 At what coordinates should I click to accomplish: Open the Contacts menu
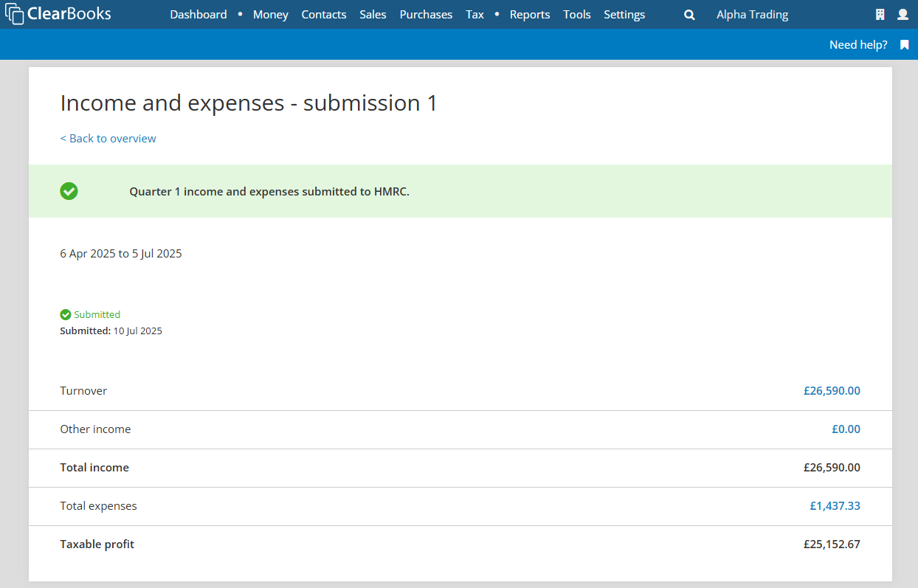coord(324,15)
